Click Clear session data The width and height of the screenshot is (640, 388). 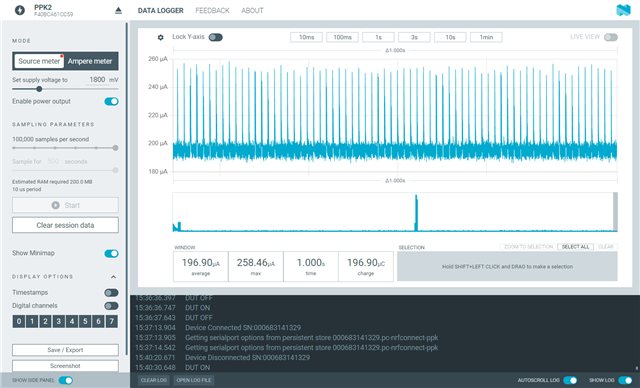point(65,225)
